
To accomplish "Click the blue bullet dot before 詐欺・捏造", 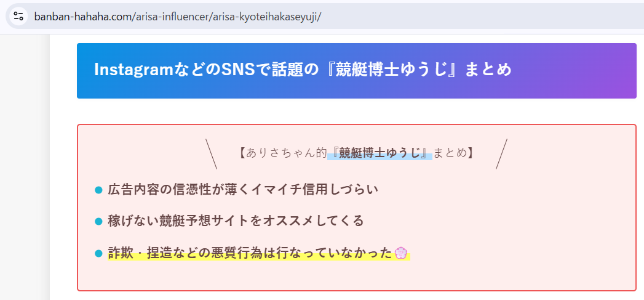I will [x=98, y=253].
